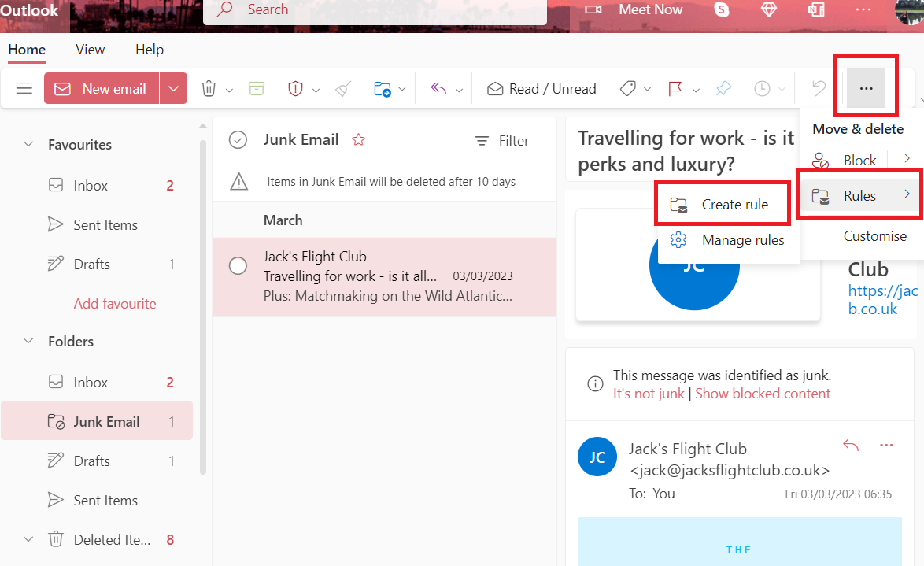Open the New email dropdown arrow

click(x=174, y=89)
